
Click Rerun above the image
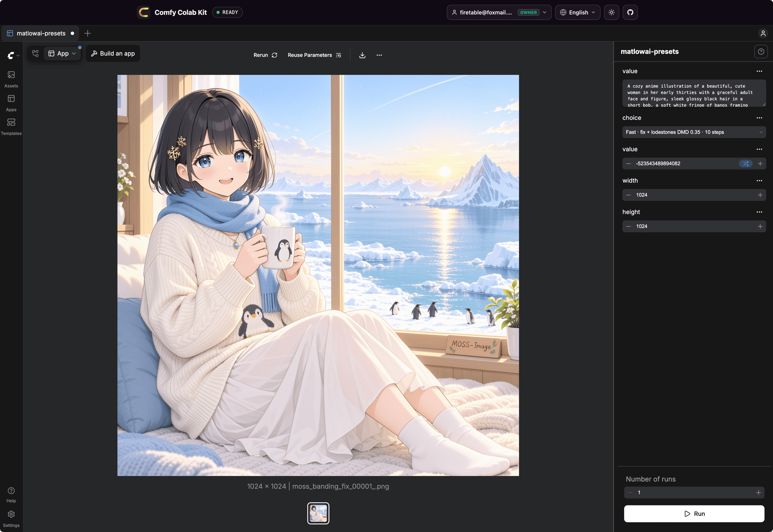265,55
